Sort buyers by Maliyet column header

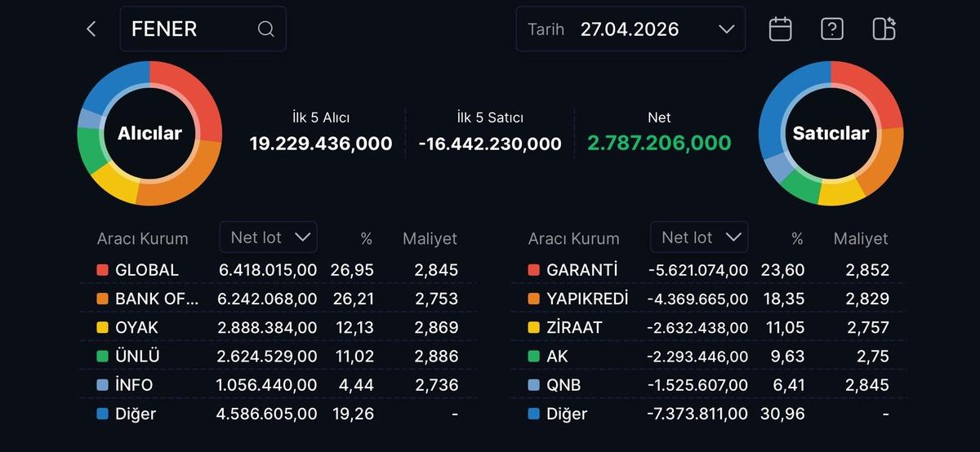click(430, 239)
